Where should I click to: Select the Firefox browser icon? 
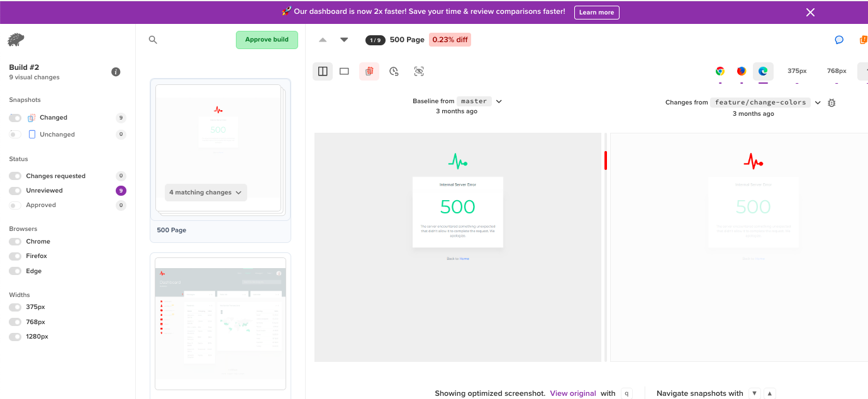742,71
